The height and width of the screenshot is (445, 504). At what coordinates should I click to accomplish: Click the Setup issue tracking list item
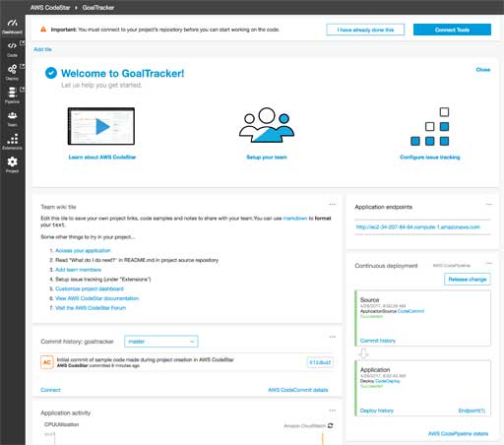click(103, 280)
